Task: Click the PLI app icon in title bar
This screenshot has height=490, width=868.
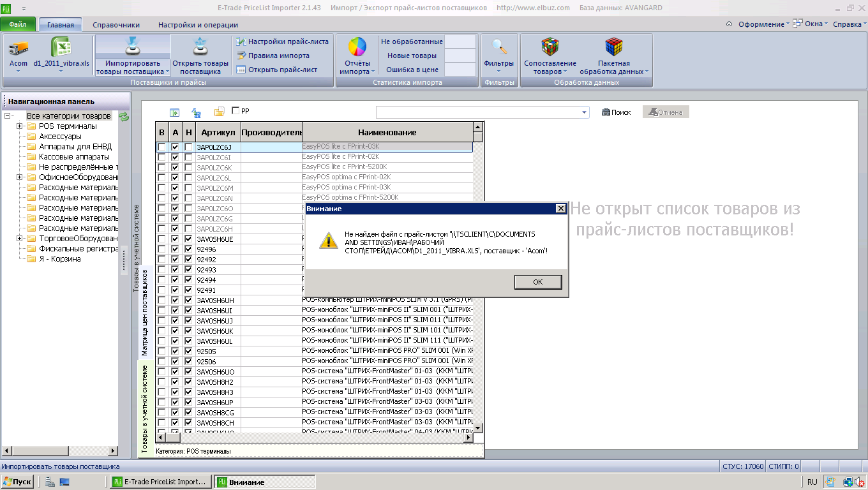Action: (7, 8)
